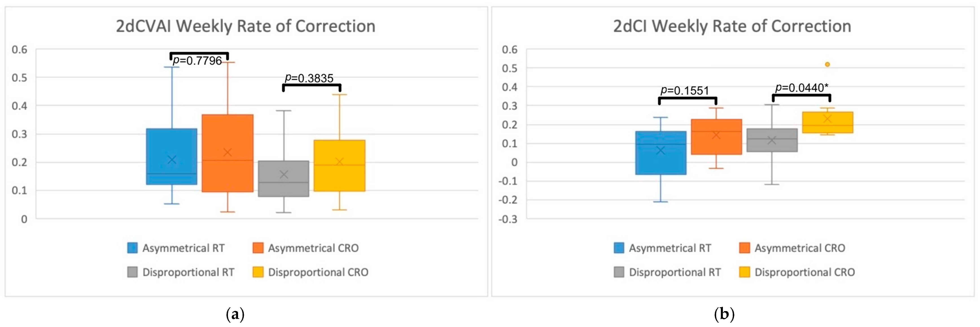Select the "2dCI Weekly Rate of Correction" chart title
The image size is (980, 327).
coord(732,26)
